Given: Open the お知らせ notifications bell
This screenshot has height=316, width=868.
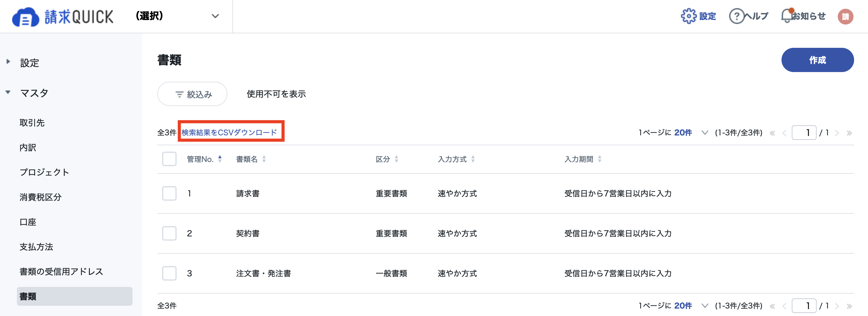Looking at the screenshot, I should [787, 16].
